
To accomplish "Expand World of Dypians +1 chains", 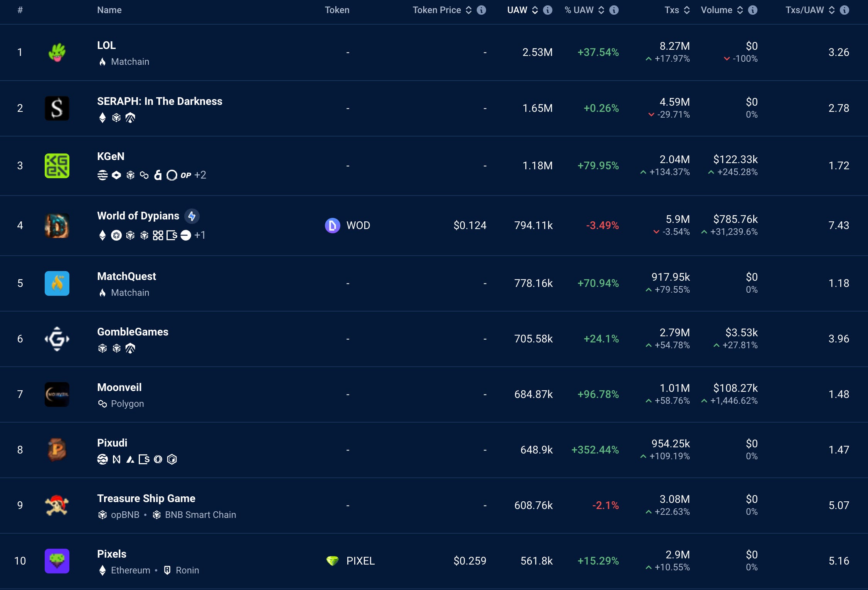I will pos(200,235).
